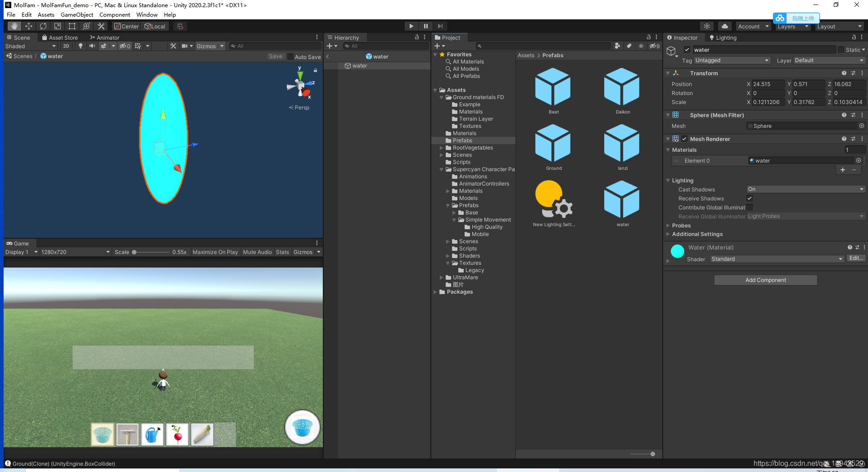Open favorites star in Project toolbar
This screenshot has height=472, width=868.
pos(641,46)
